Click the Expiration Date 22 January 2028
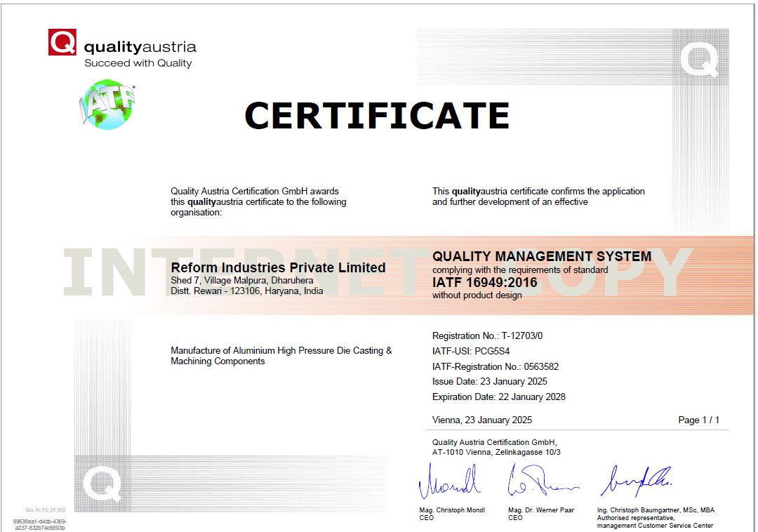 (x=498, y=397)
